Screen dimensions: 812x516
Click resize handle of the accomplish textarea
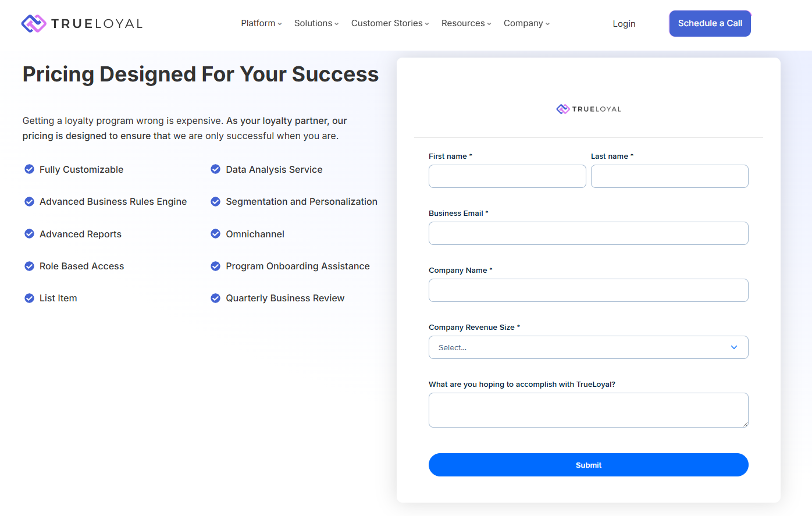coord(745,424)
